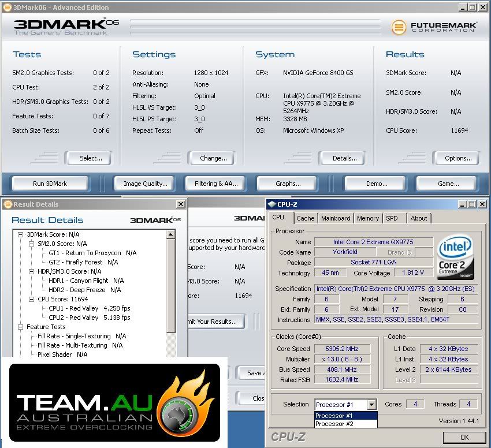Open the About tab in CPU-Z
This screenshot has width=491, height=448.
click(419, 218)
